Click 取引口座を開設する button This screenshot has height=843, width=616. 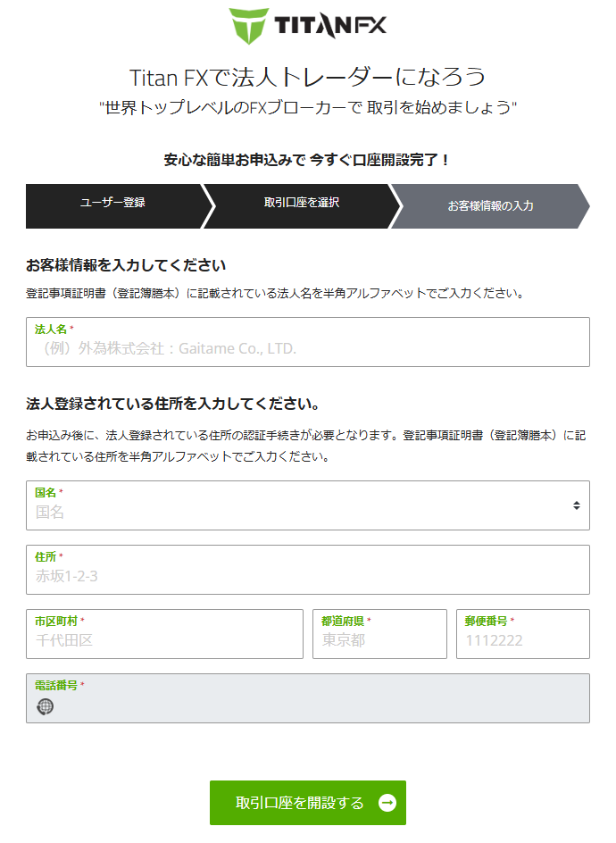pyautogui.click(x=308, y=803)
